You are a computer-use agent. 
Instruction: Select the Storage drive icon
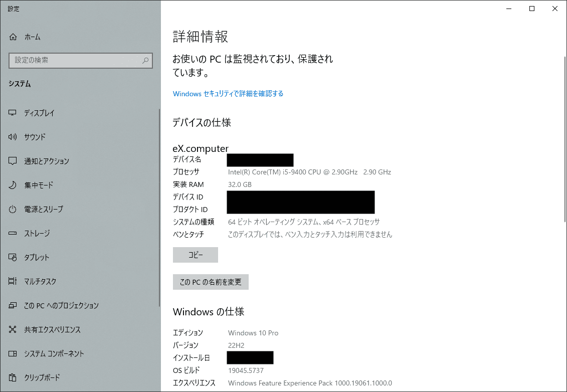(x=13, y=234)
